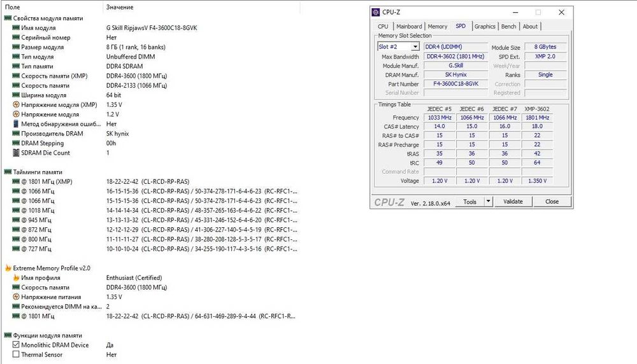
Task: Click the Ranks field Single in CPU-Z
Action: (545, 74)
